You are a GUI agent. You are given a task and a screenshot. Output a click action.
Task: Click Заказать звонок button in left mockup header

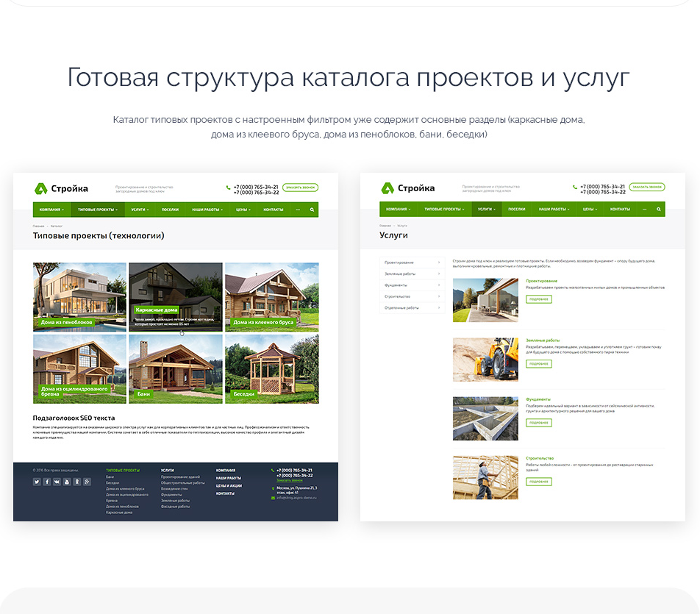[x=301, y=188]
